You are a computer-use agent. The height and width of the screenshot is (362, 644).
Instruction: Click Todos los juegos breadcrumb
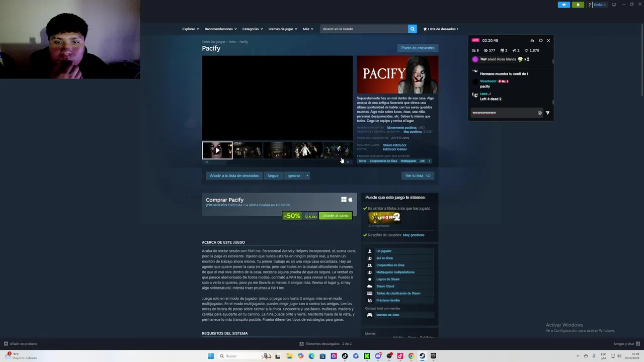coord(213,42)
